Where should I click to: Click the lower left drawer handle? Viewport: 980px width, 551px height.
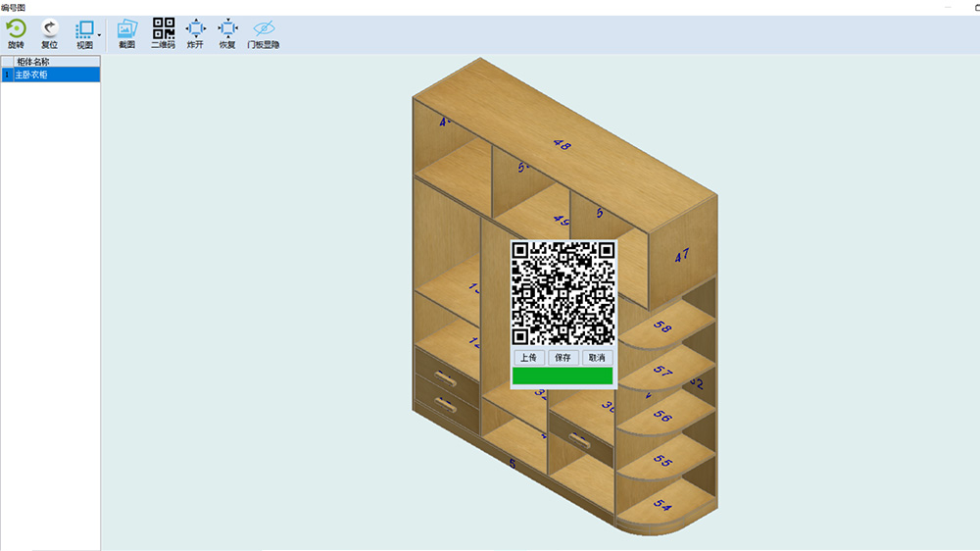[446, 405]
